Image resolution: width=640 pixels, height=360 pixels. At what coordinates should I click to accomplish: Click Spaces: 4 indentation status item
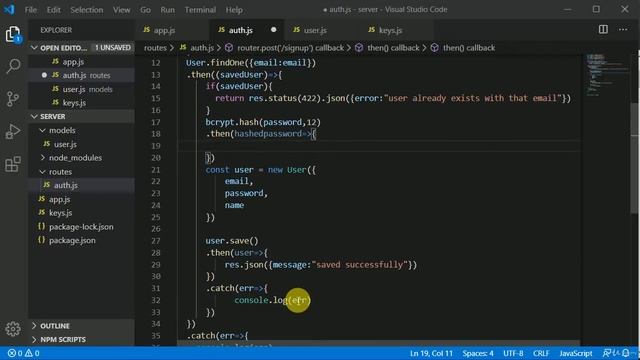tap(478, 353)
